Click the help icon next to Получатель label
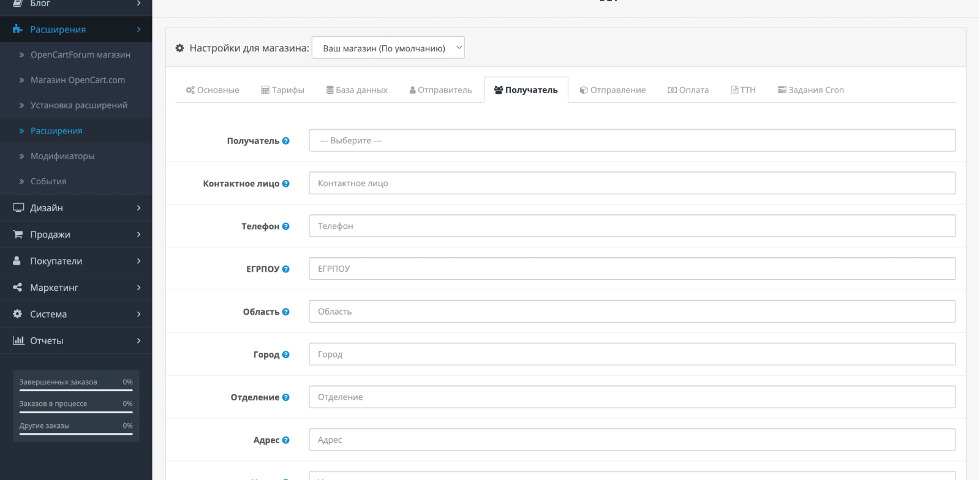The height and width of the screenshot is (480, 980). point(285,141)
